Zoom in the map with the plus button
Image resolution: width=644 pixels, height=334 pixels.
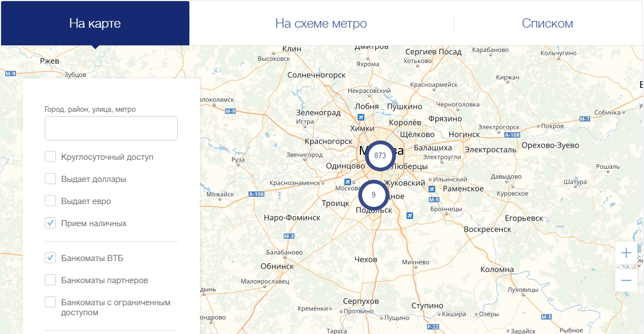[626, 253]
